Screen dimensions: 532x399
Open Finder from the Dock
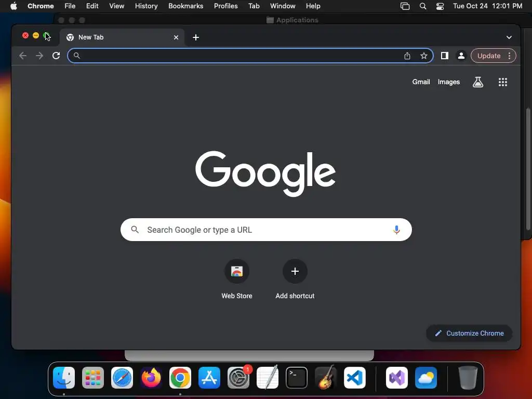click(x=64, y=378)
